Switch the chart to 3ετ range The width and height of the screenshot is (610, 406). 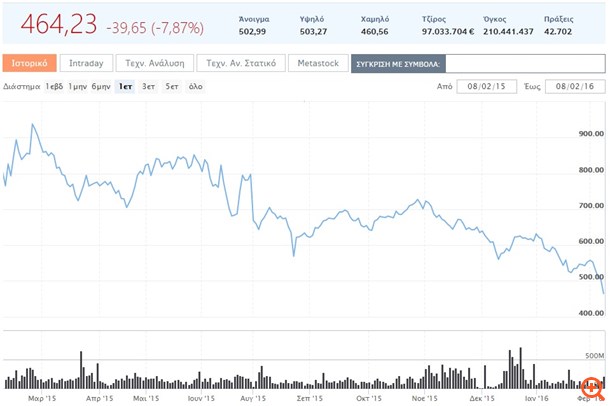[148, 87]
